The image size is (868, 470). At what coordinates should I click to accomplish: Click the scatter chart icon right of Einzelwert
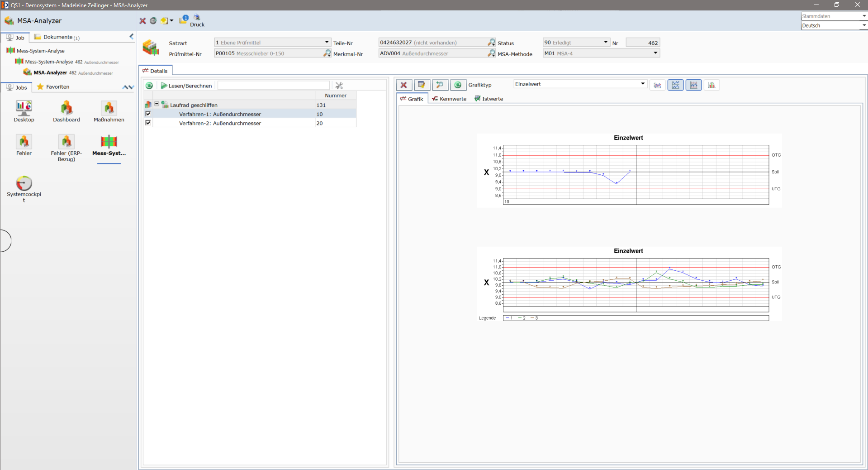pyautogui.click(x=657, y=85)
